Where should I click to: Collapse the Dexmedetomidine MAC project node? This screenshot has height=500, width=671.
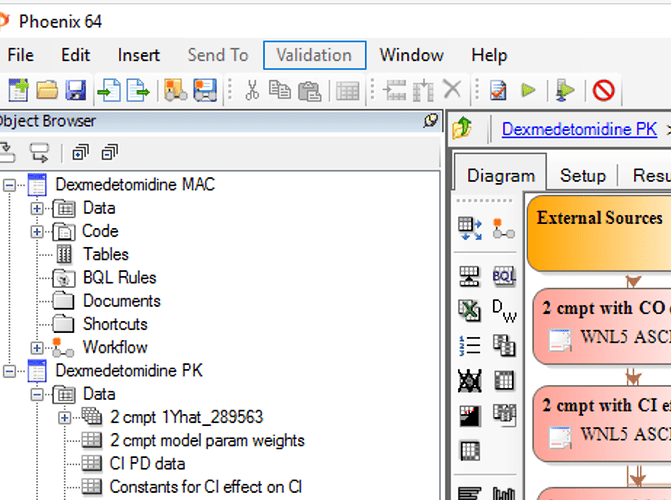point(9,185)
